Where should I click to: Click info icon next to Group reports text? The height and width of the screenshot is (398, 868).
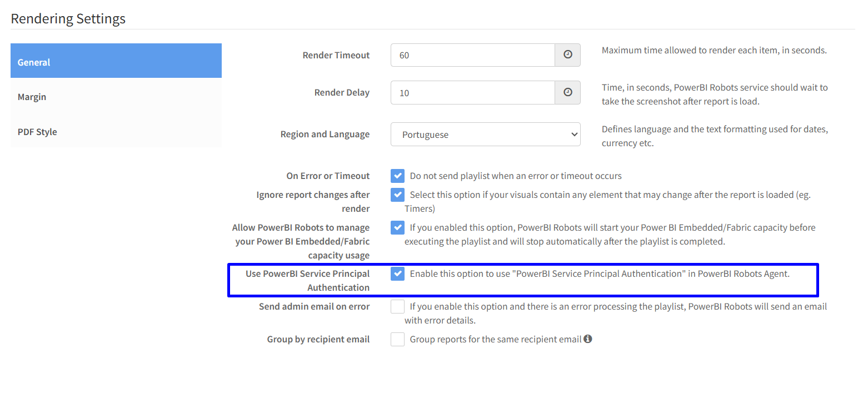point(588,339)
